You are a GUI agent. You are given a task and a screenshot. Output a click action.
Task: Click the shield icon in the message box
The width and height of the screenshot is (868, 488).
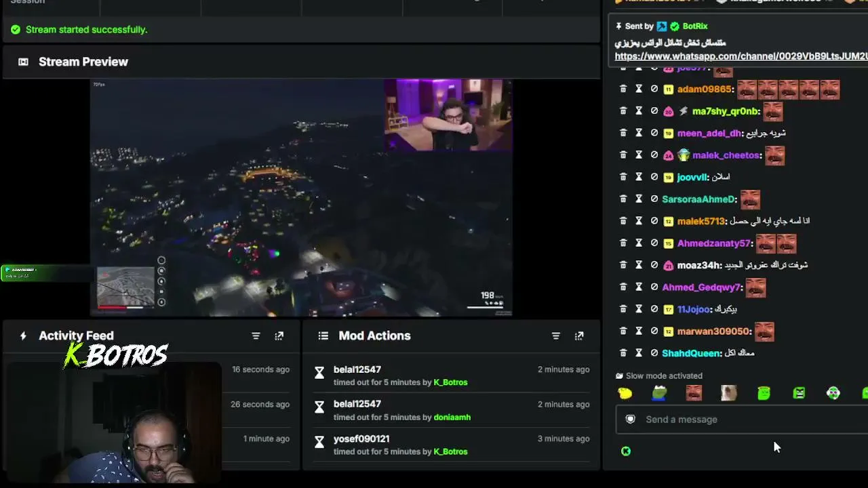click(631, 419)
